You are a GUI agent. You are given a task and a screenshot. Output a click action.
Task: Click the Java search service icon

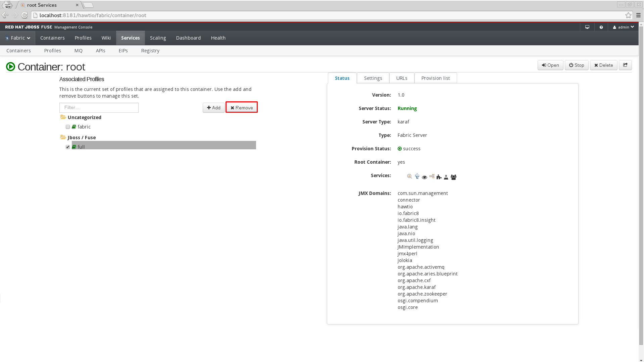tap(409, 176)
